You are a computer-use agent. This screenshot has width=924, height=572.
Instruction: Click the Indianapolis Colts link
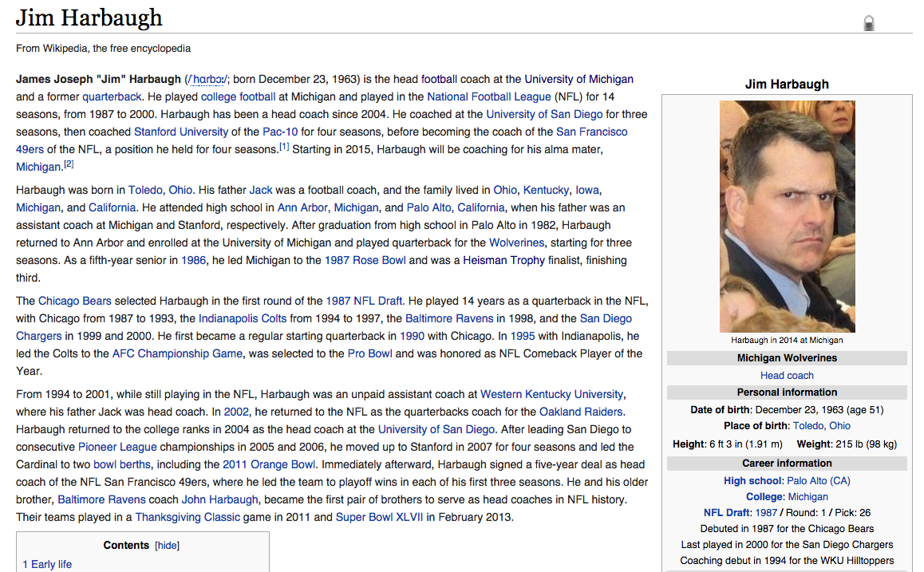243,318
